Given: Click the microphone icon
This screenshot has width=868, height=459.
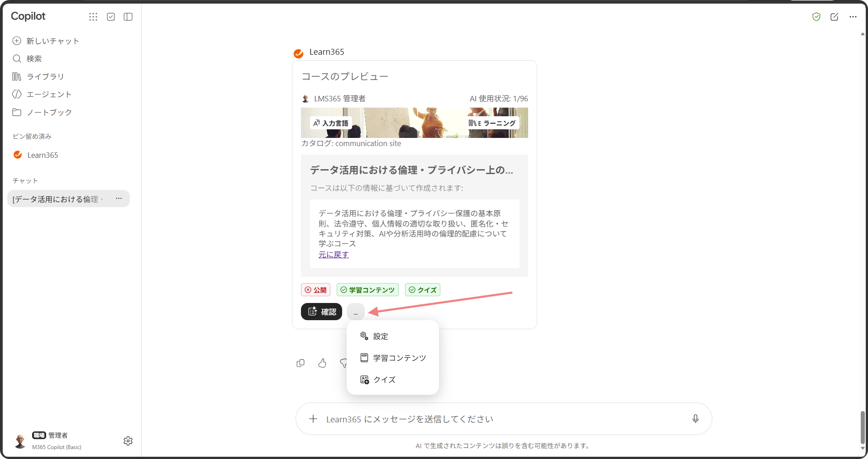Looking at the screenshot, I should click(696, 419).
